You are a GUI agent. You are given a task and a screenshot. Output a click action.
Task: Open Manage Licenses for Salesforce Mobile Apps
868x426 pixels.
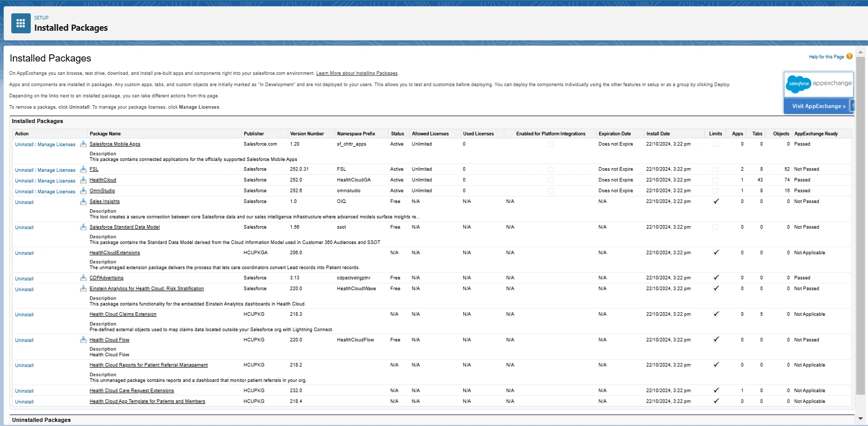pyautogui.click(x=56, y=145)
